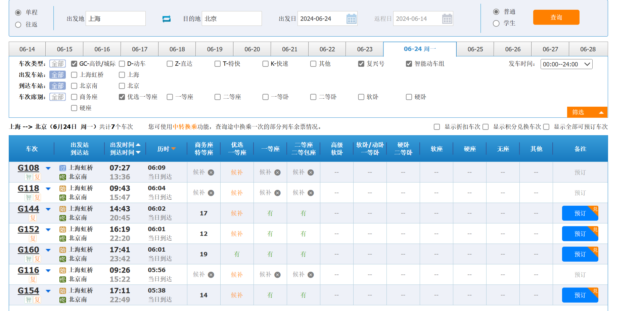
Task: Click the 目的地 destination city field
Action: click(232, 18)
